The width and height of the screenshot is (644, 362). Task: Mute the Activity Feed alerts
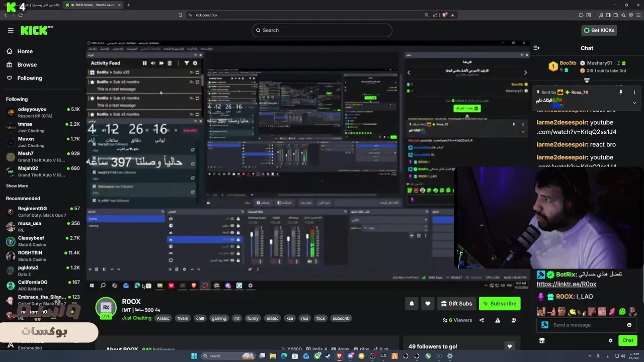153,63
